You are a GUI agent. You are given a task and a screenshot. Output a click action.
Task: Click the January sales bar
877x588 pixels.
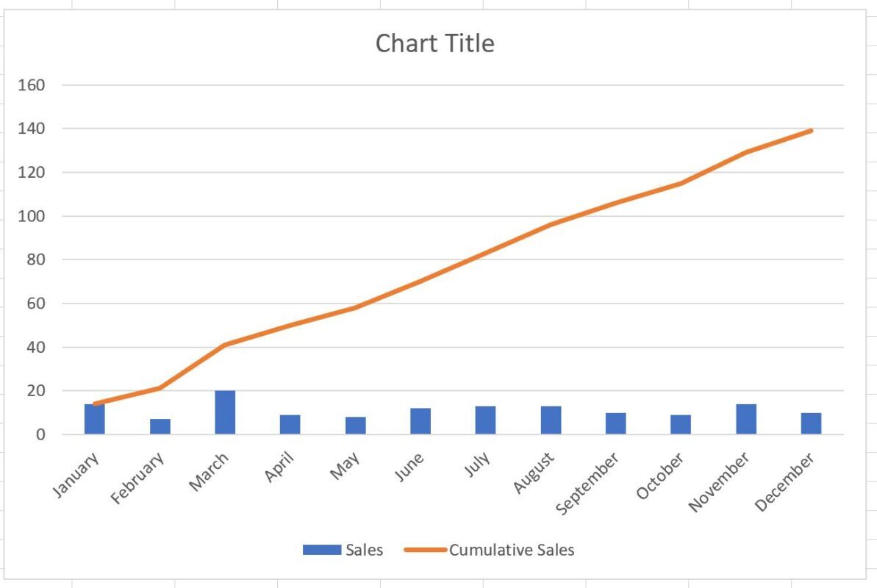pos(95,419)
